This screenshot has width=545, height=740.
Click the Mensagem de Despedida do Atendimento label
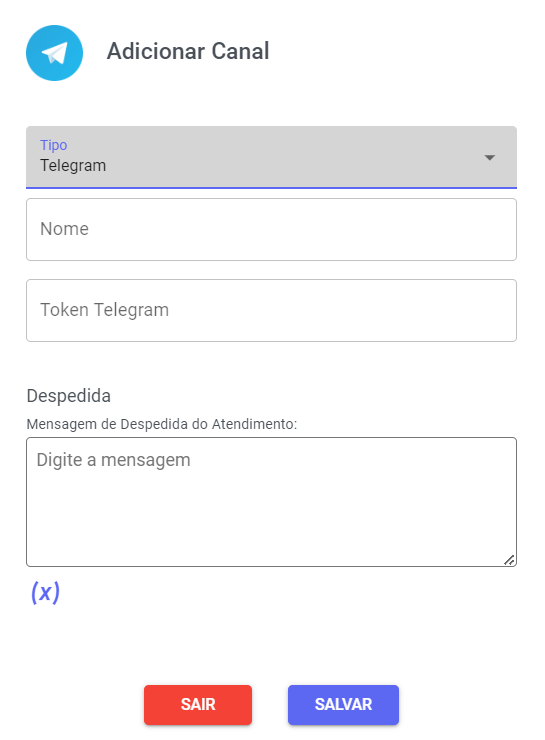(162, 424)
